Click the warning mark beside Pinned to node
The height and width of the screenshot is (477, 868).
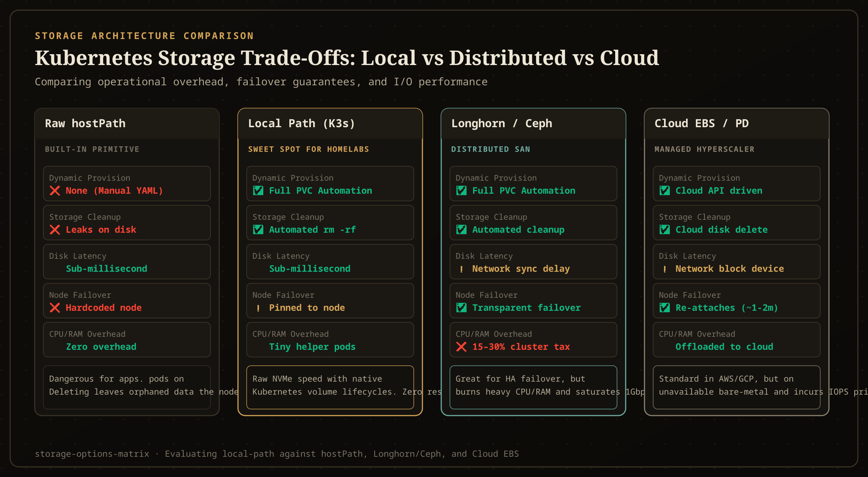(258, 308)
